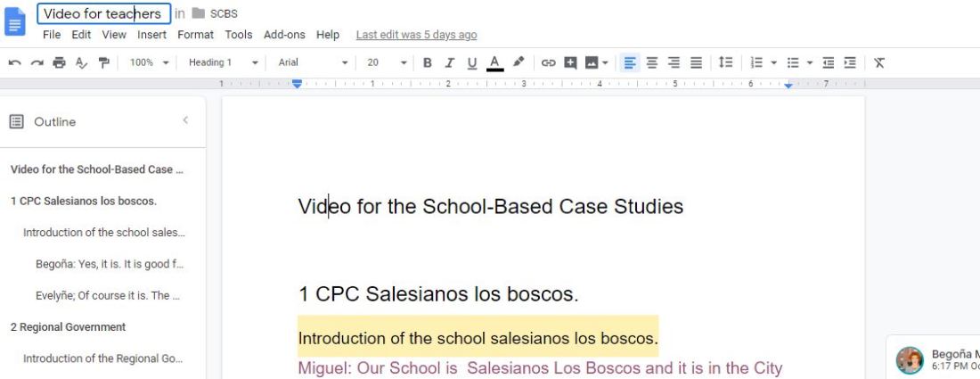
Task: Open the Add-ons menu
Action: 284,35
